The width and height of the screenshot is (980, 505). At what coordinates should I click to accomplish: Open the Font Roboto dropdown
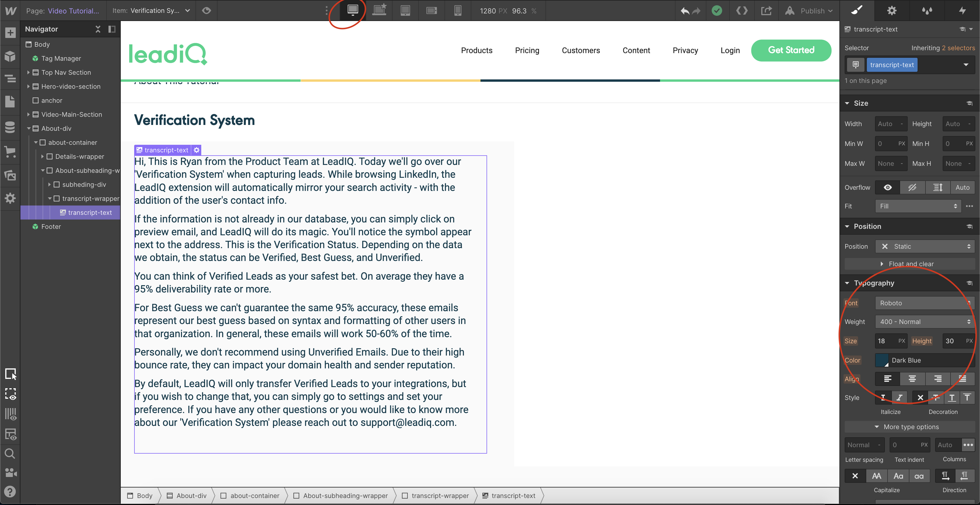925,303
